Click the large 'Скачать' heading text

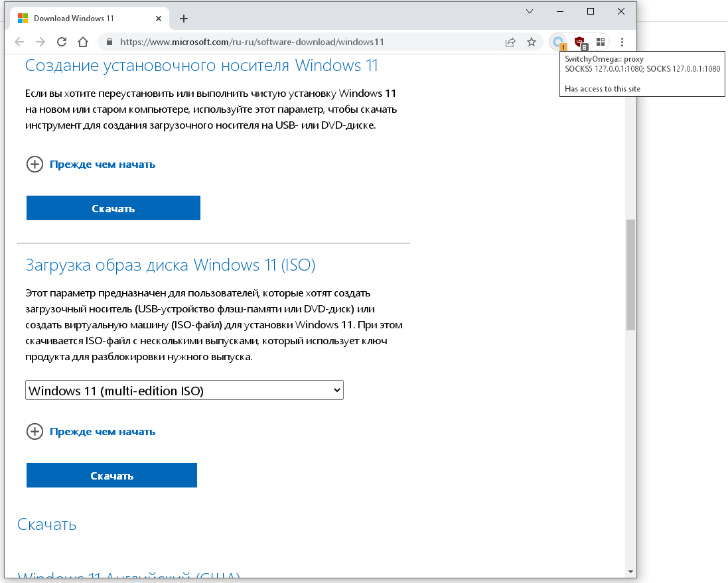click(47, 525)
